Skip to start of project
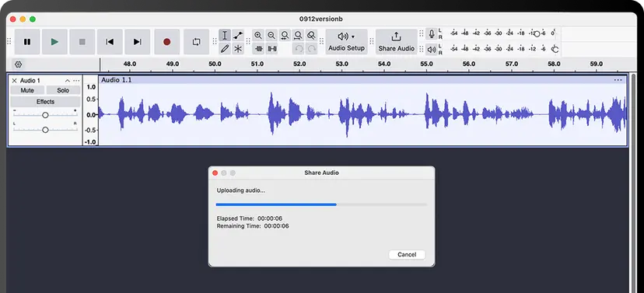 pos(110,42)
